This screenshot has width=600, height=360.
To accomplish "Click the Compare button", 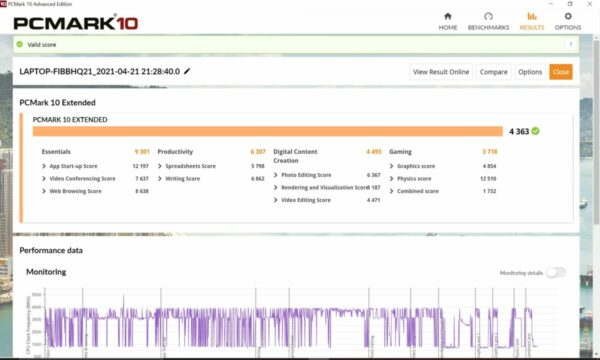I will [494, 72].
